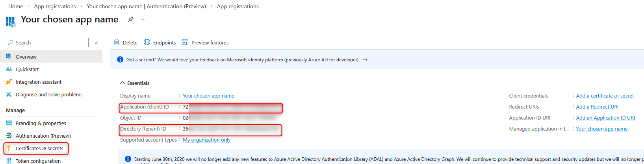Open Authentication (Preview) settings

coord(43,136)
